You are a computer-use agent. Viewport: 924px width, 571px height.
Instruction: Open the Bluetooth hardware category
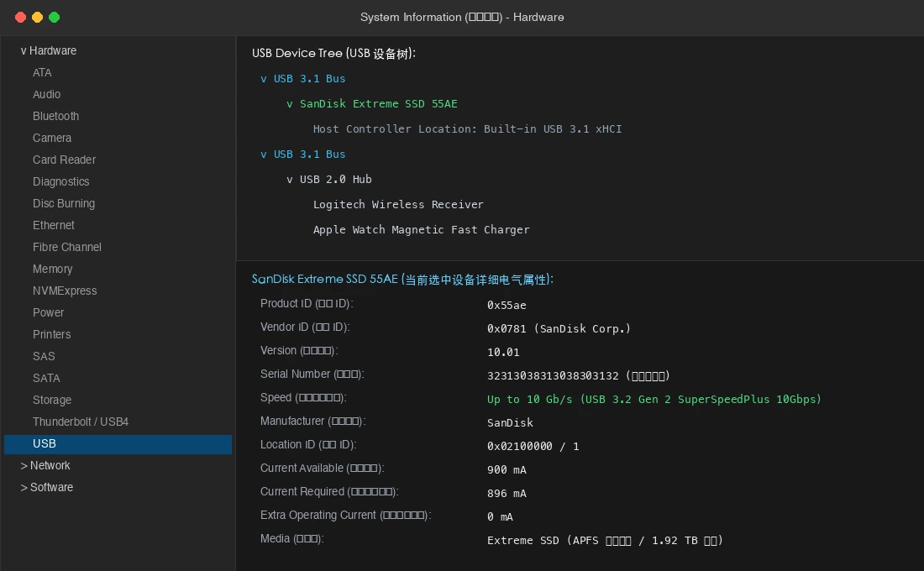tap(56, 116)
